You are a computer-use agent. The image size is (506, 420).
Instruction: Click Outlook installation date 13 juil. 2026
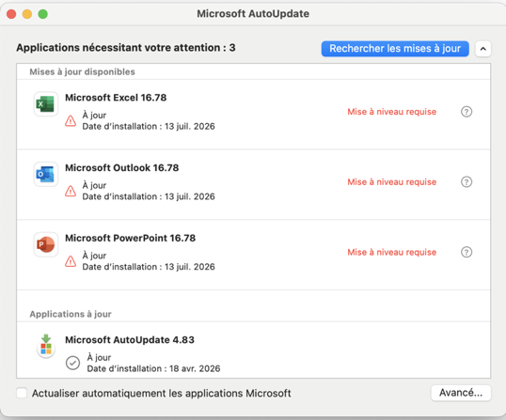[149, 196]
